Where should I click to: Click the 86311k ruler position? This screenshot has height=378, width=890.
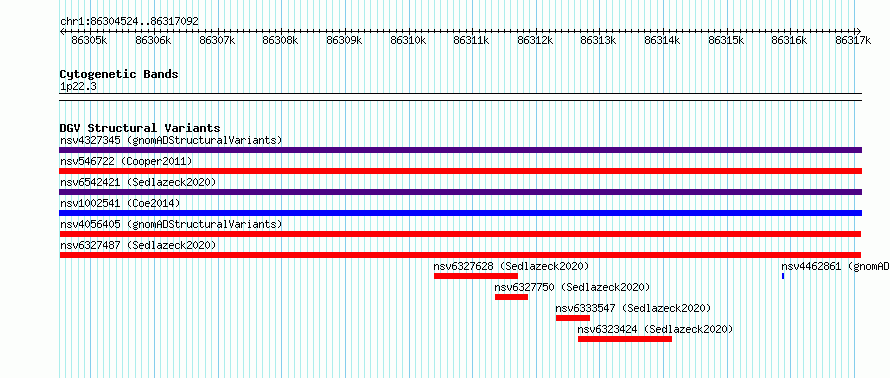click(472, 40)
